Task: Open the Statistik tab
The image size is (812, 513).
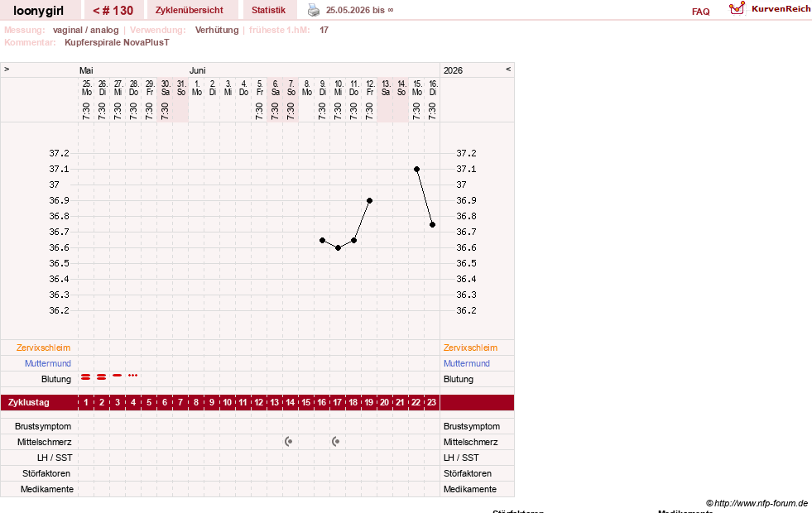Action: [x=268, y=10]
